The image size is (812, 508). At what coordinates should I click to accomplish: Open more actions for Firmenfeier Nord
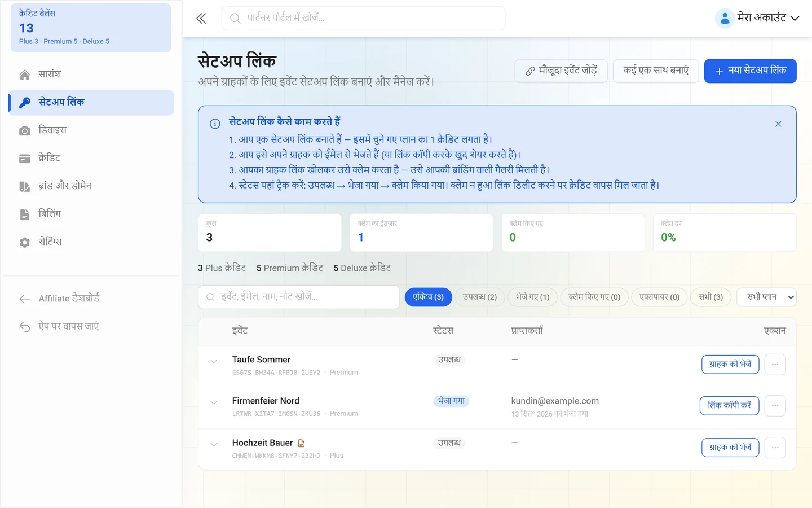775,406
